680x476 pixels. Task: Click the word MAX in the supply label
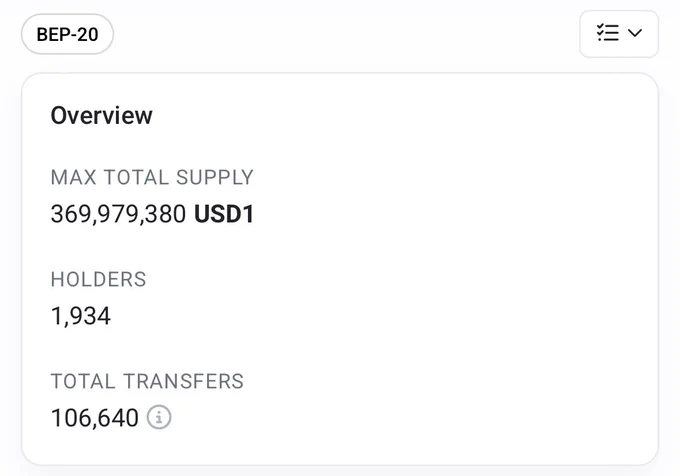click(73, 177)
